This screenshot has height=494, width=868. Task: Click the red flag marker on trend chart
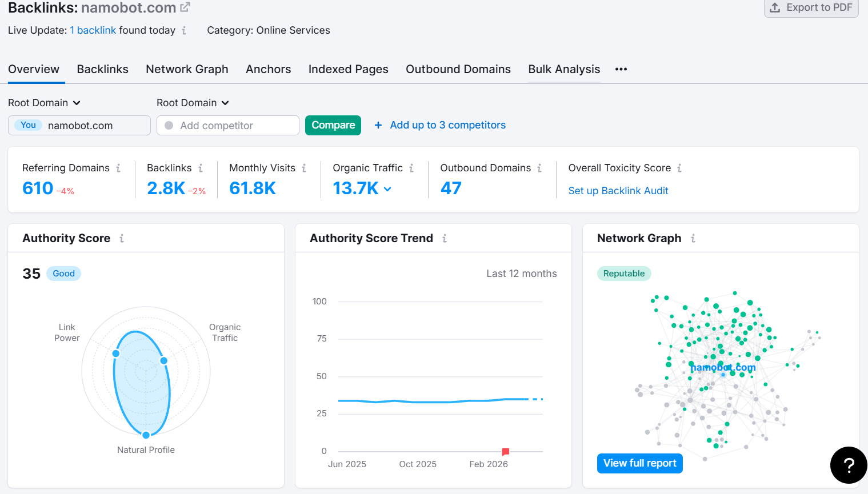pos(505,452)
